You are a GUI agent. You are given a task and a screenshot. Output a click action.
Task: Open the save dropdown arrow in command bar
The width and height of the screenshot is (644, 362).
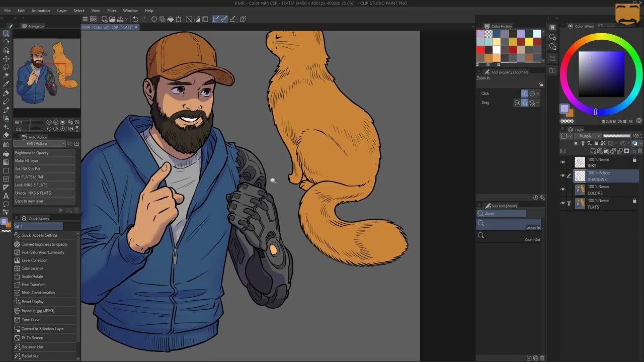pos(126,19)
